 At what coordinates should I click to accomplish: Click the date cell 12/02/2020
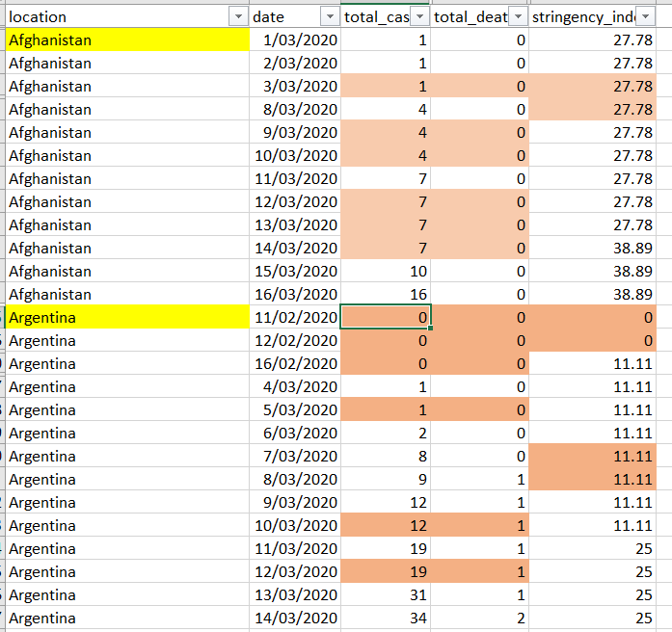click(x=295, y=340)
